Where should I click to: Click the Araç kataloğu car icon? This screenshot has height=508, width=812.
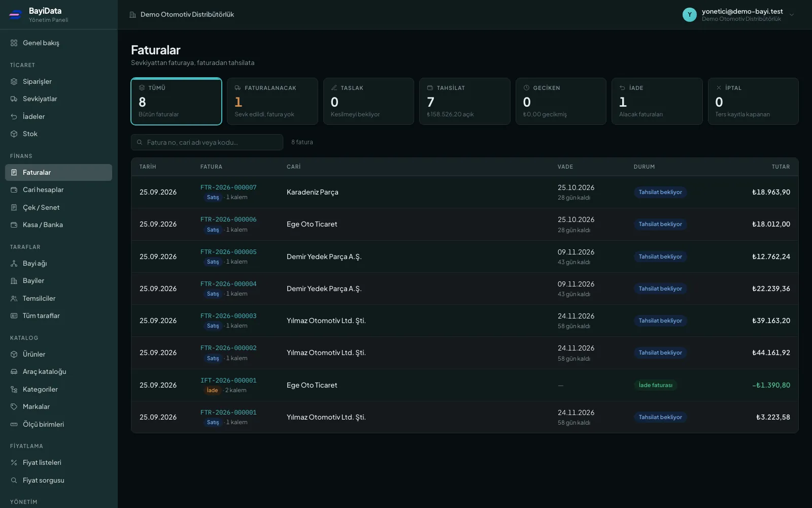(14, 372)
